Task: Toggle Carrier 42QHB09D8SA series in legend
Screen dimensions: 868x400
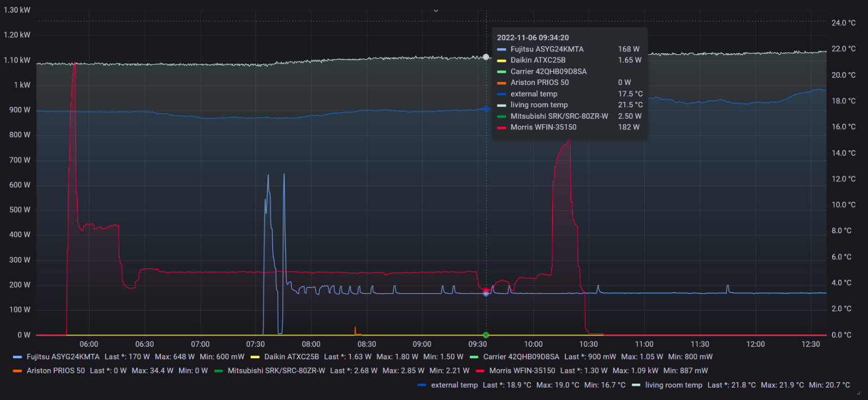Action: pos(521,357)
